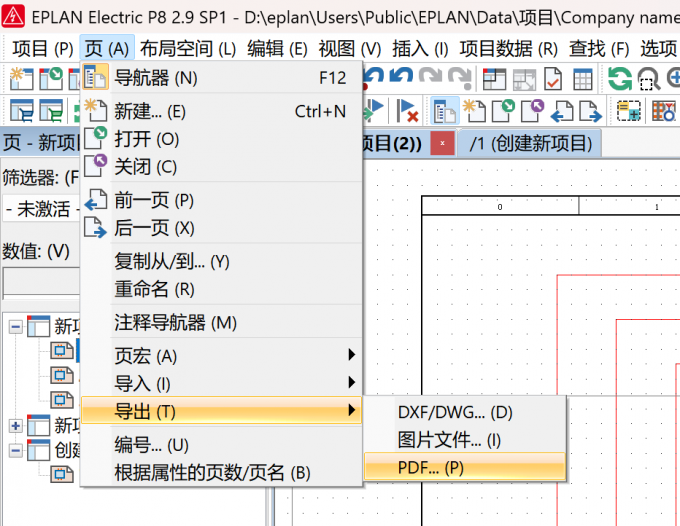Close the open 页 (A) menu
Image resolution: width=680 pixels, height=526 pixels.
[107, 49]
